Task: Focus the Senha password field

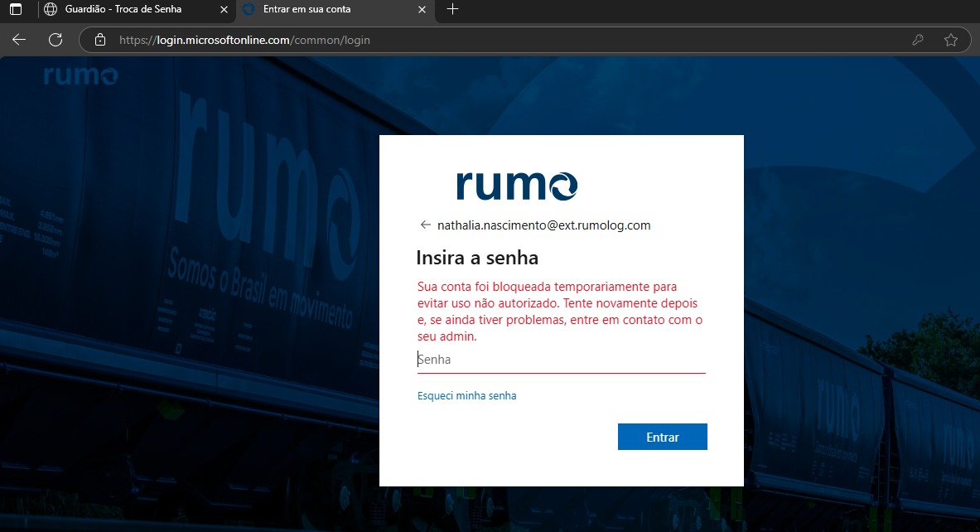Action: (x=562, y=360)
